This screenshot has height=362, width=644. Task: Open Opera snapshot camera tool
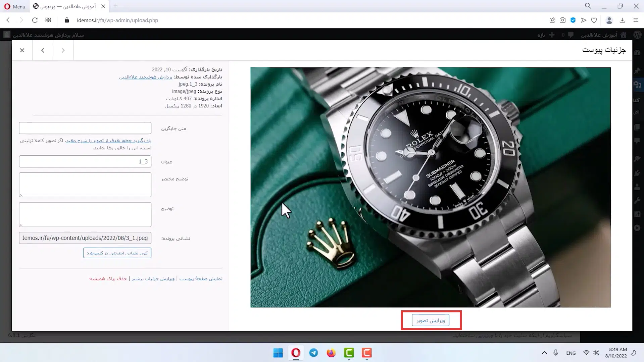[562, 20]
